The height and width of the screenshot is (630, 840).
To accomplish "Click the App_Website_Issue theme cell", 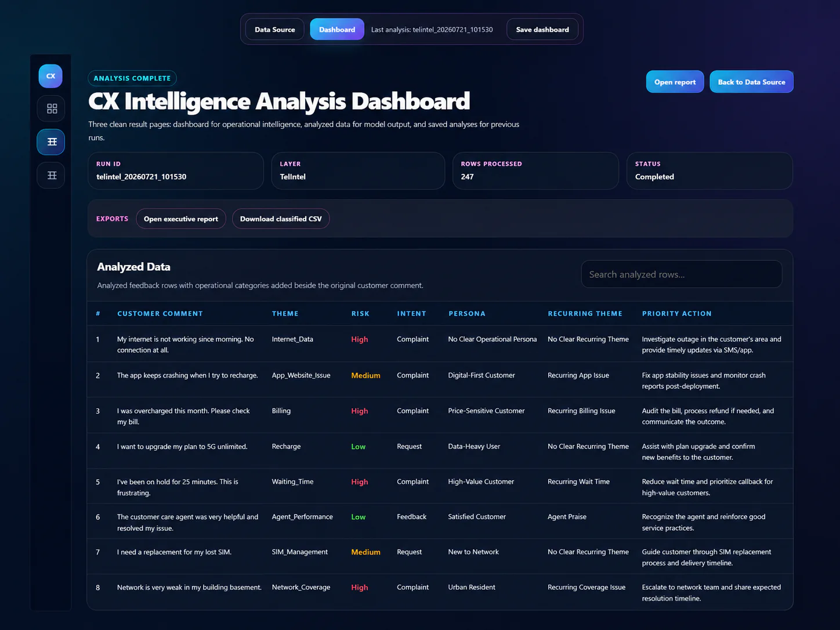I will coord(301,375).
